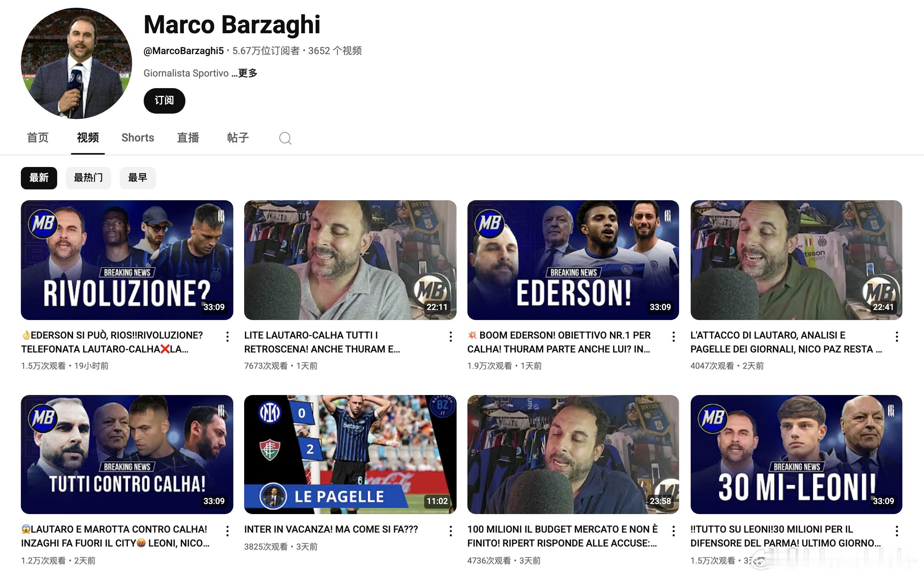
Task: Open more options for BOOM EDERSON video
Action: coord(674,337)
